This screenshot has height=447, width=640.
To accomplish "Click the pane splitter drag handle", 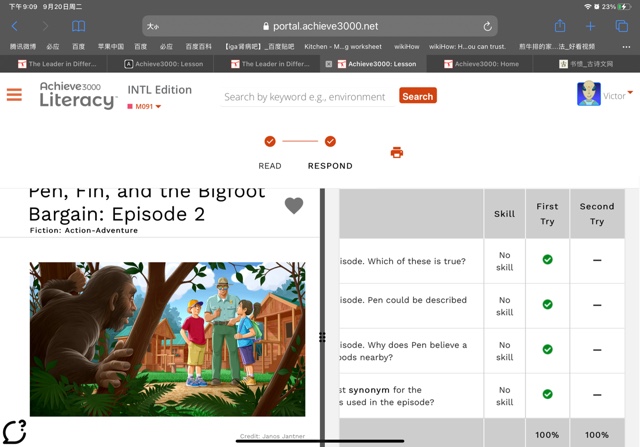I will [322, 337].
